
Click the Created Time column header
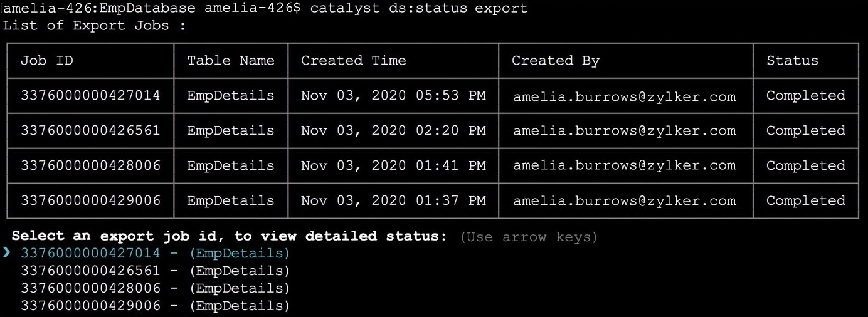click(354, 61)
